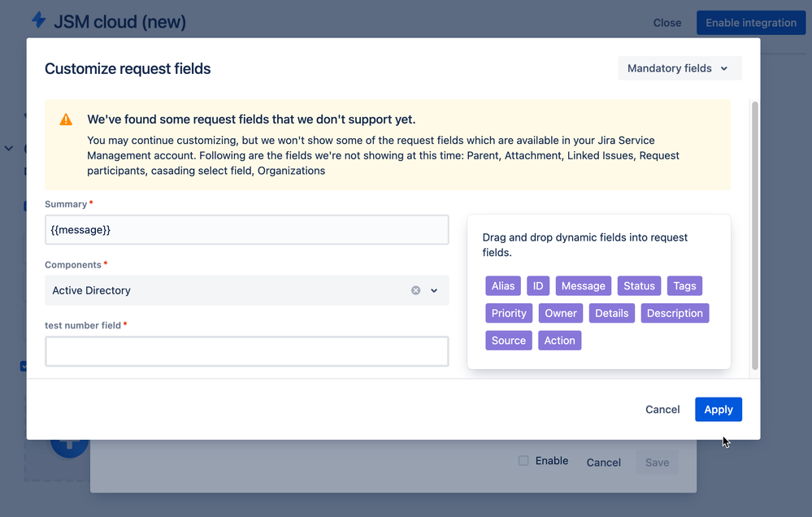The width and height of the screenshot is (812, 517).
Task: Click the dialog's vertical scrollbar
Action: (755, 236)
